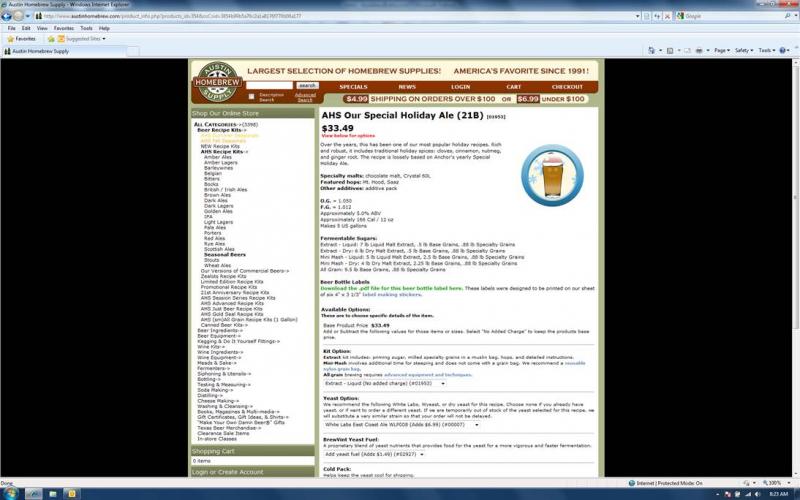Image resolution: width=800 pixels, height=500 pixels.
Task: Click the site search text field
Action: coord(269,86)
